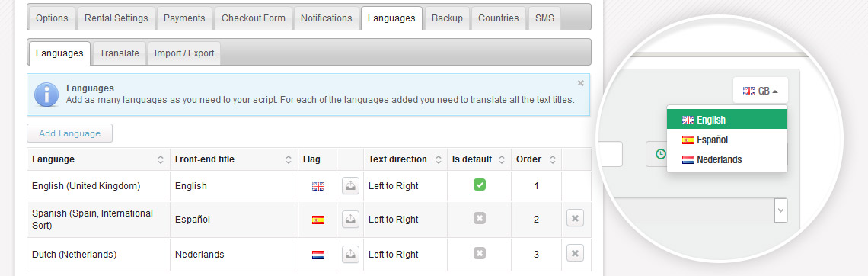Open the Backup tab
This screenshot has width=868, height=276.
447,18
